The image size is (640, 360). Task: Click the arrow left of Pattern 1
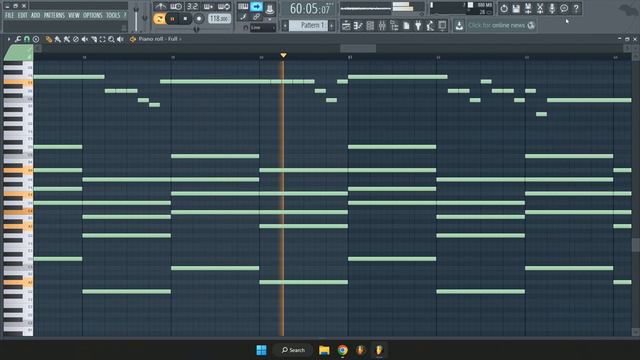pyautogui.click(x=285, y=26)
